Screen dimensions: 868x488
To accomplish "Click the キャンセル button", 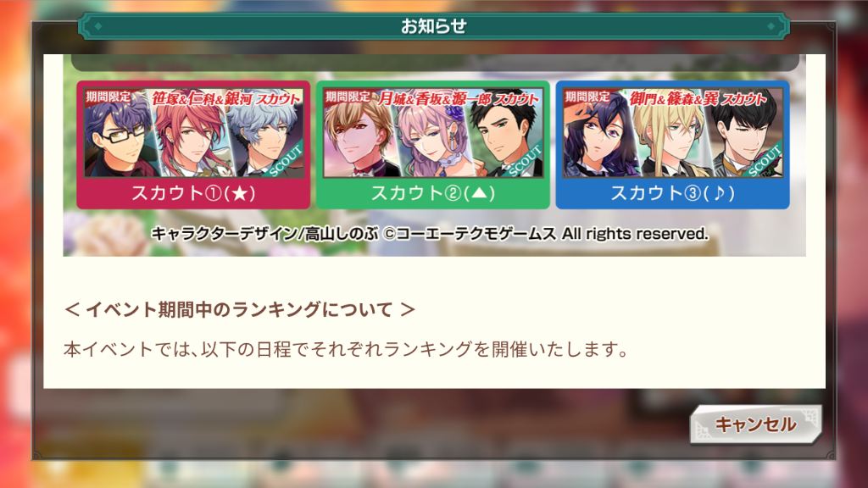I will 755,424.
